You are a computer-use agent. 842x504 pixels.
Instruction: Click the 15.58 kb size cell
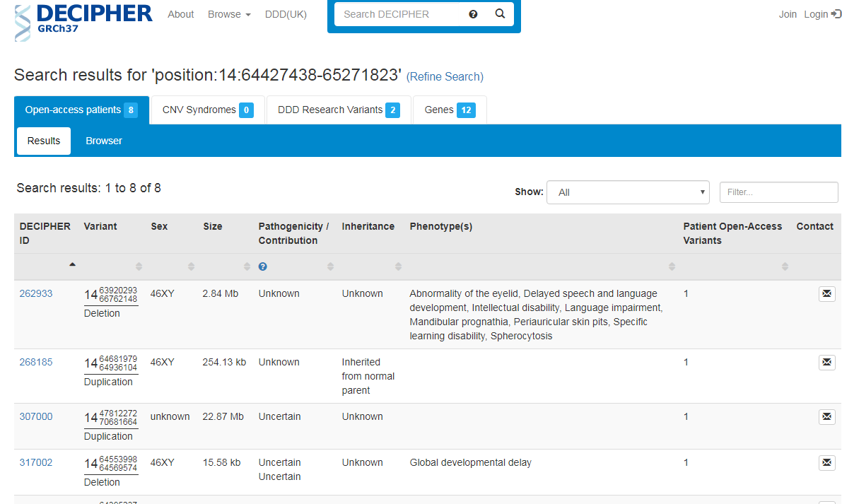point(221,463)
